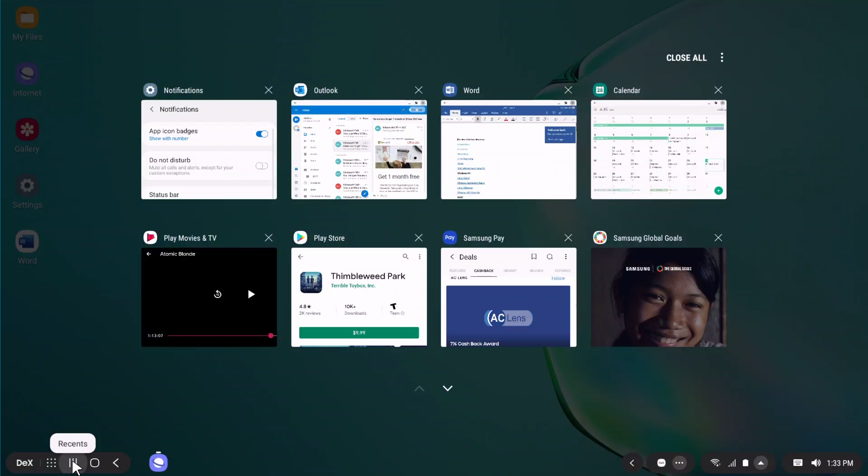Open the Play Store app icon
The height and width of the screenshot is (476, 868).
(300, 237)
